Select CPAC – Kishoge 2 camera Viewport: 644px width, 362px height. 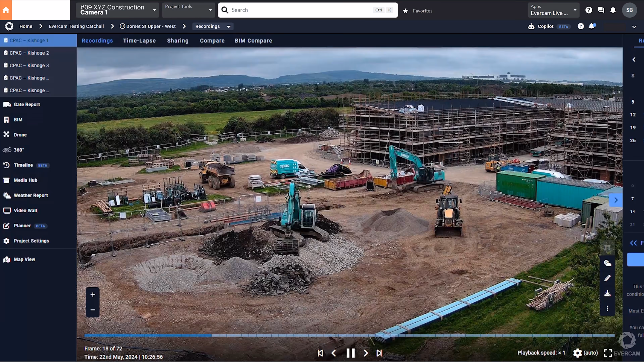point(29,53)
